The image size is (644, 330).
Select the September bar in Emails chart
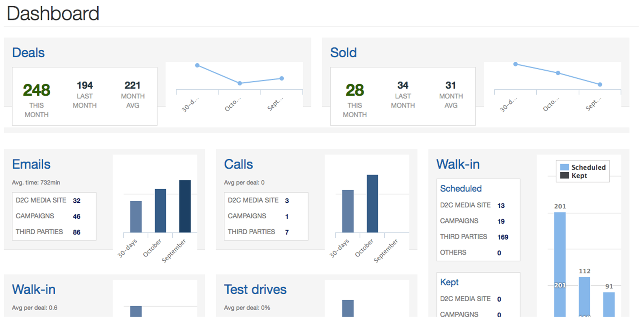coord(185,206)
